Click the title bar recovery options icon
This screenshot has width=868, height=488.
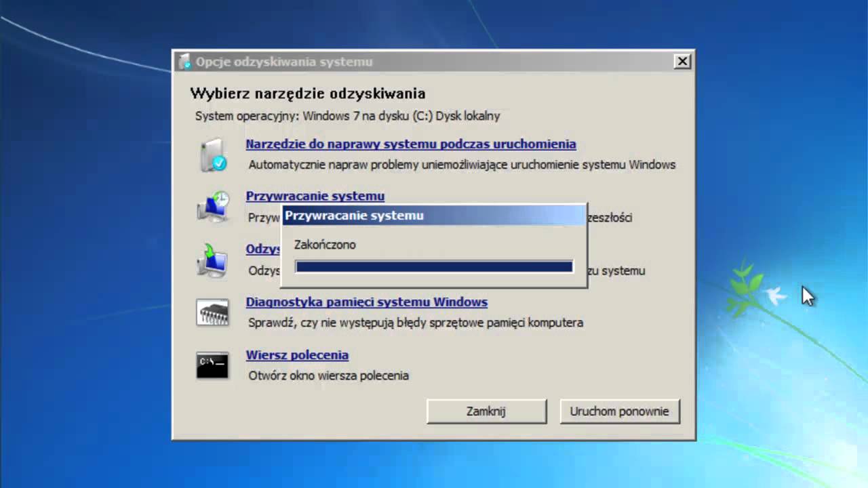tap(184, 62)
